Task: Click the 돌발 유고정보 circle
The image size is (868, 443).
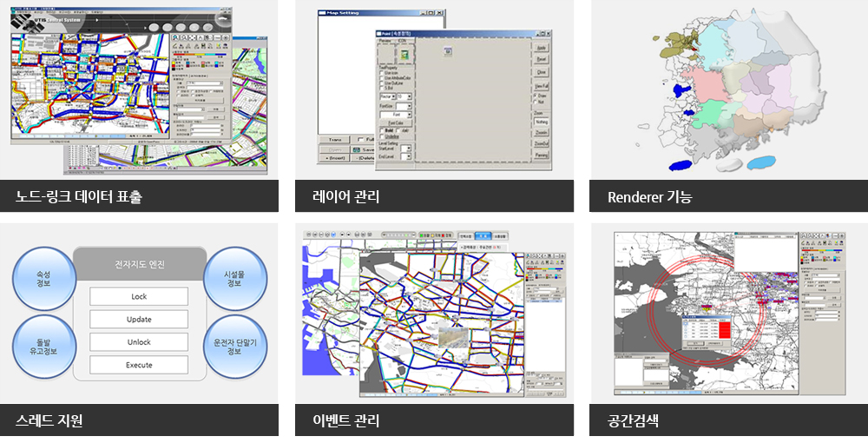Action: coord(43,347)
